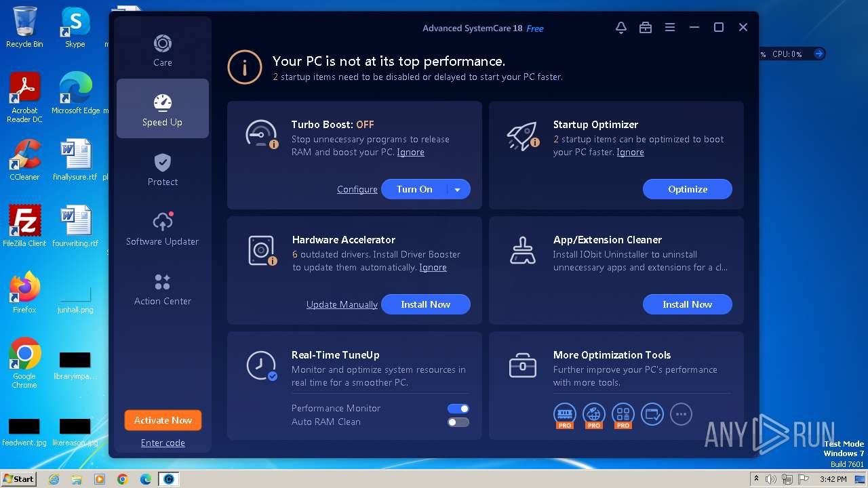Show hidden system tray icons arrow
This screenshot has height=488, width=868.
click(756, 479)
